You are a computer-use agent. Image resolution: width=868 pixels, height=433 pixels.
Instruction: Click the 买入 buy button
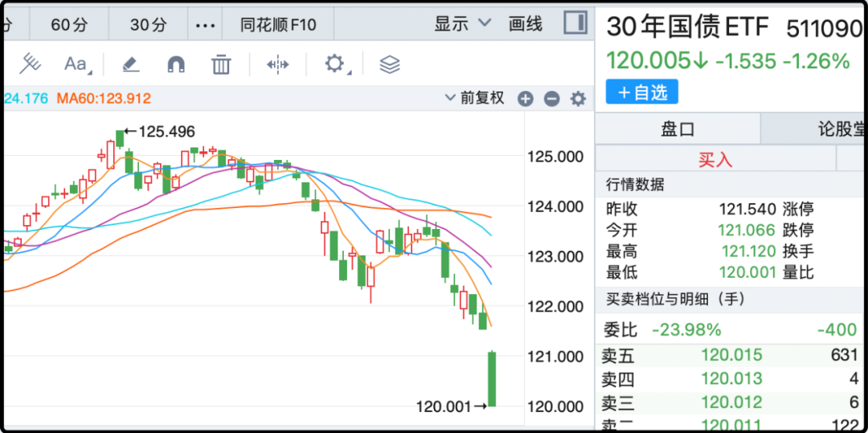pyautogui.click(x=715, y=159)
